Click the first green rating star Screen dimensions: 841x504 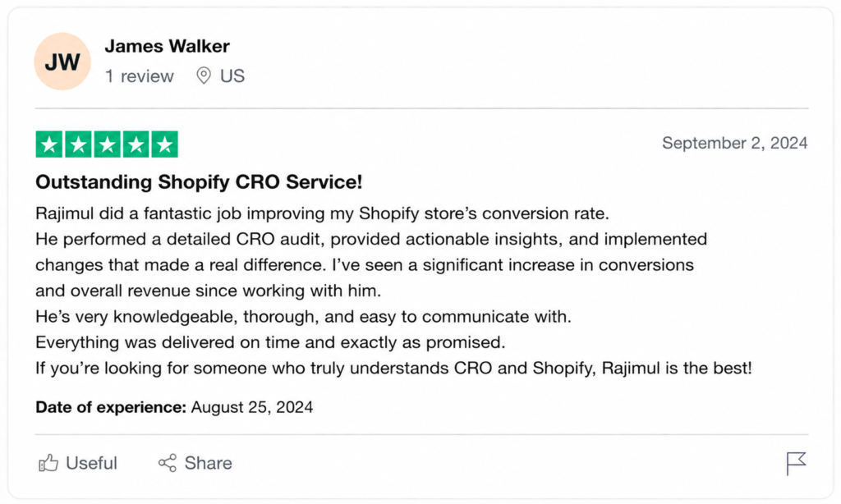[49, 144]
